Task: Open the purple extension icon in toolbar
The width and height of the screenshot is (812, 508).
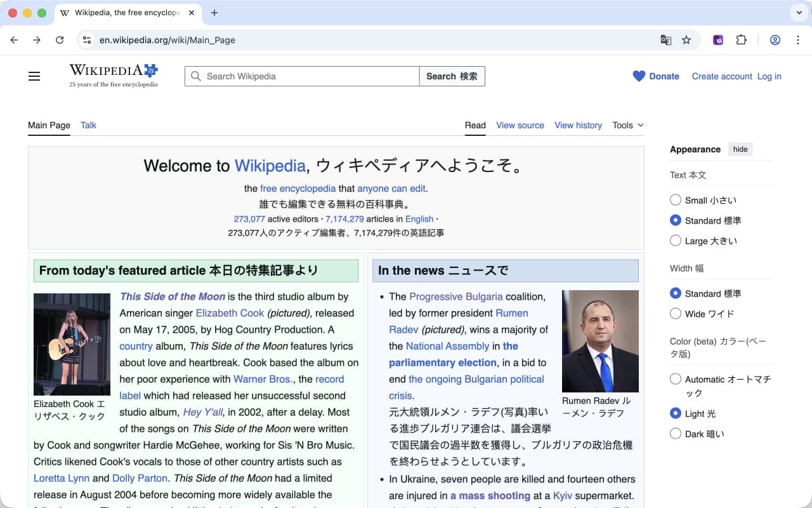Action: [718, 40]
